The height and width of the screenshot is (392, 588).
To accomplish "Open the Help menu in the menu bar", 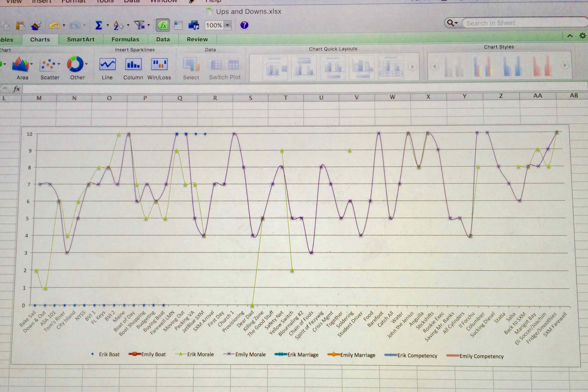I will (213, 1).
